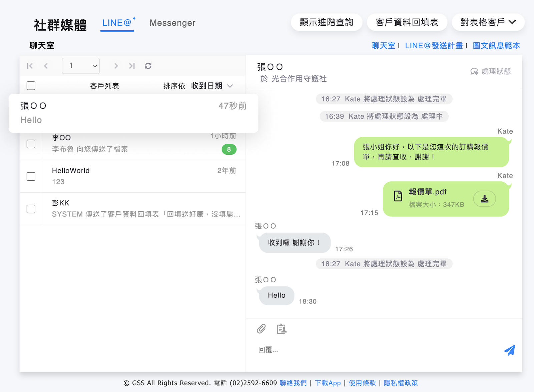Image resolution: width=534 pixels, height=392 pixels.
Task: Tick the checkbox for HelloWorld
Action: click(x=31, y=176)
